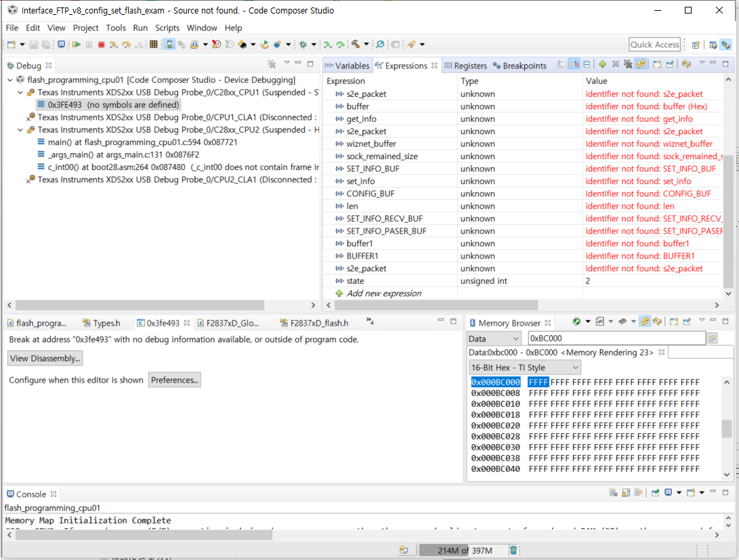The height and width of the screenshot is (560, 739).
Task: Click the Clear Console icon
Action: click(x=613, y=493)
